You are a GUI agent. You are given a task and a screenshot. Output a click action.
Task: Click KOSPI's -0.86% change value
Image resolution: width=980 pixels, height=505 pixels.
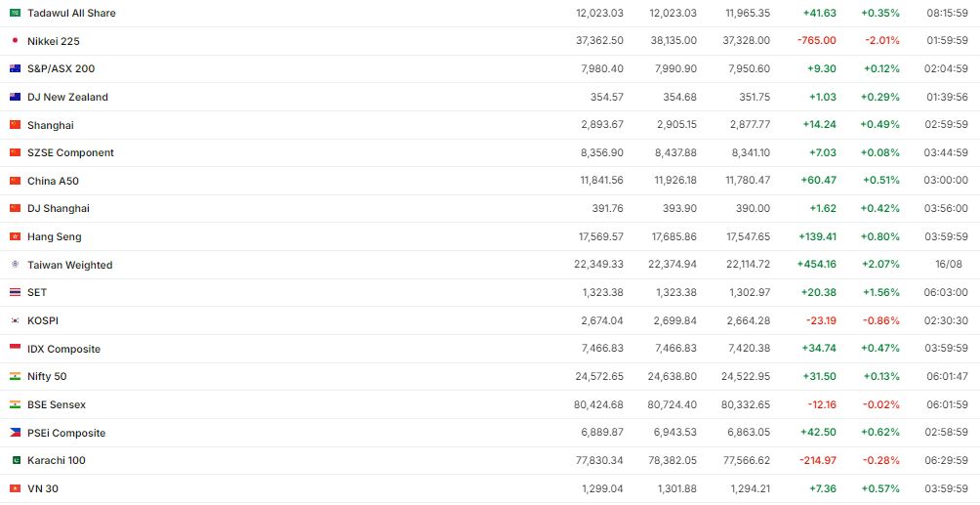click(x=881, y=320)
